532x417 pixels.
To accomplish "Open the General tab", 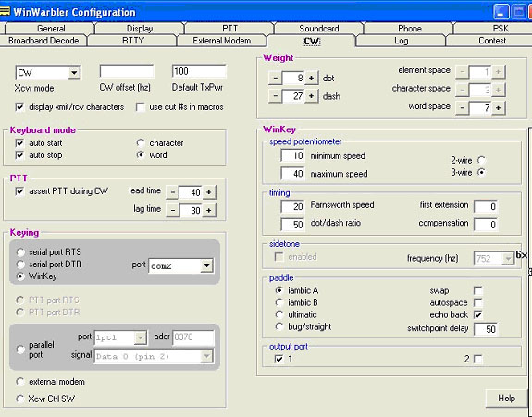I will coord(51,29).
